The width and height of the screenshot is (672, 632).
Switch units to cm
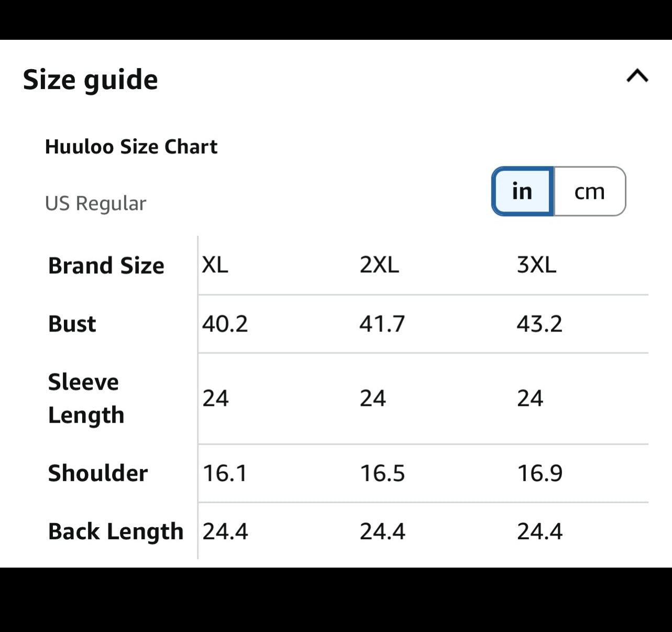pos(590,191)
